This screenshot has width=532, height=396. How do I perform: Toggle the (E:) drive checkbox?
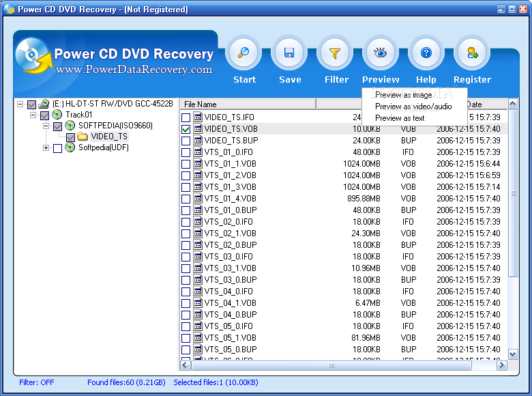(x=31, y=104)
